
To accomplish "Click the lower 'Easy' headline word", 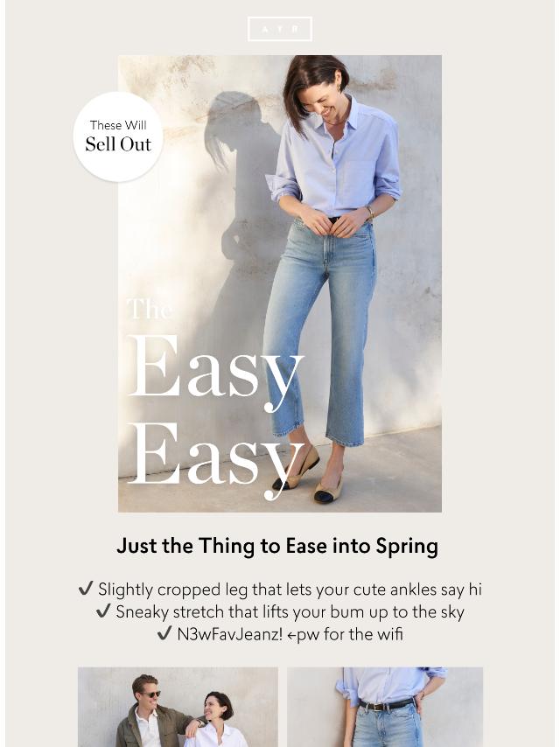I will click(214, 457).
